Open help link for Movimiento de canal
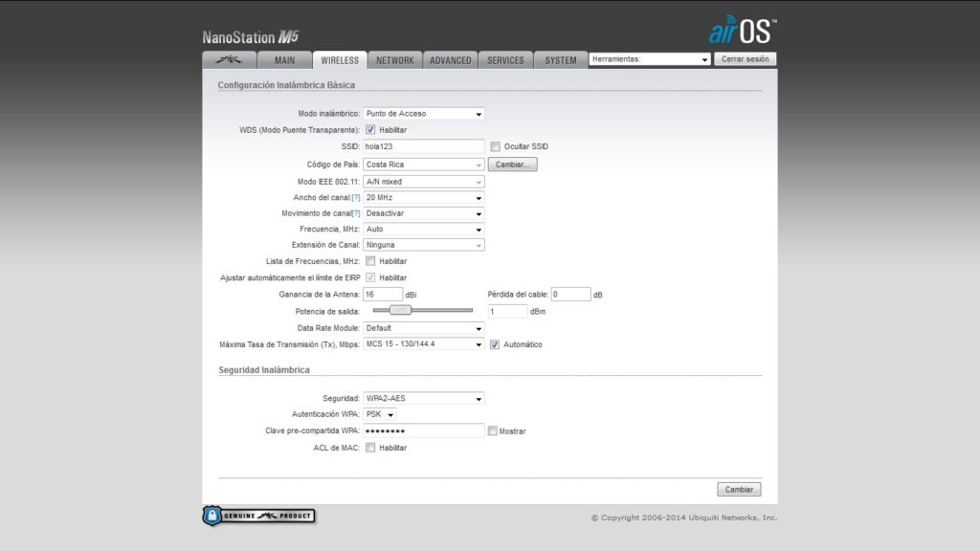 click(356, 213)
